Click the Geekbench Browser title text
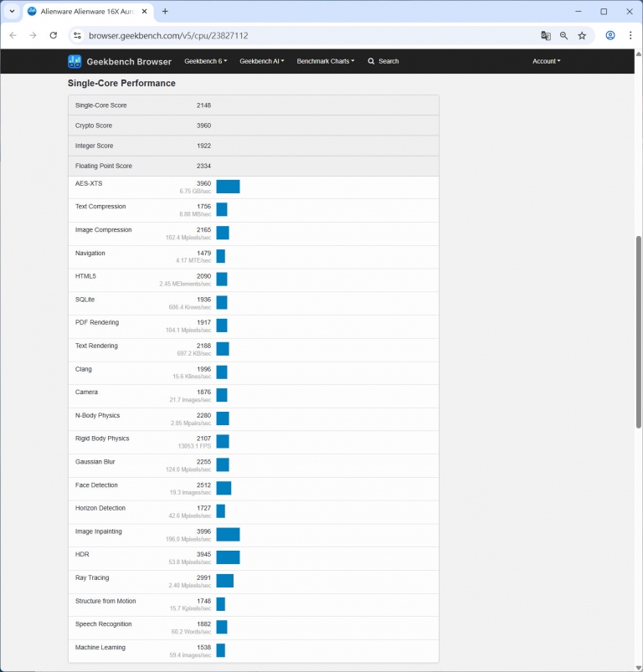This screenshot has width=643, height=672. point(128,61)
